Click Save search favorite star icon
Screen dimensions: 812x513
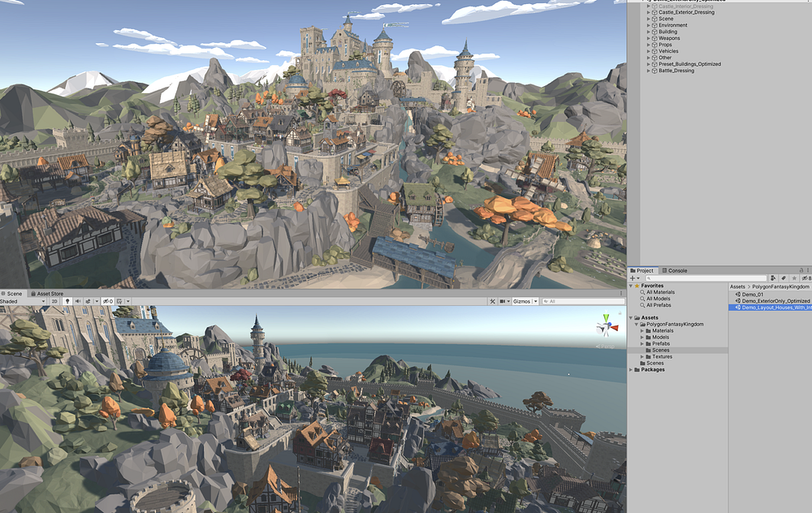tap(794, 278)
